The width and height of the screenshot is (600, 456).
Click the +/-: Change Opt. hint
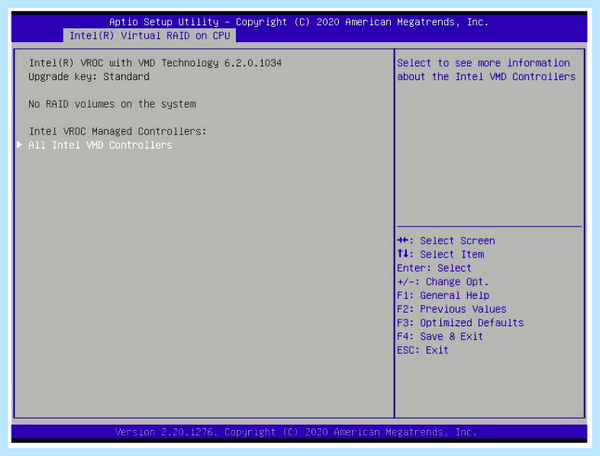click(x=443, y=282)
